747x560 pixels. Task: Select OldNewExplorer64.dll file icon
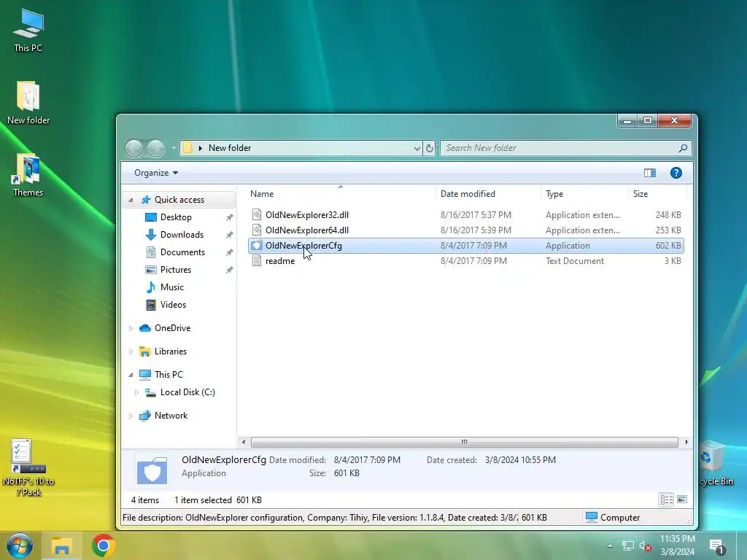[x=257, y=230]
